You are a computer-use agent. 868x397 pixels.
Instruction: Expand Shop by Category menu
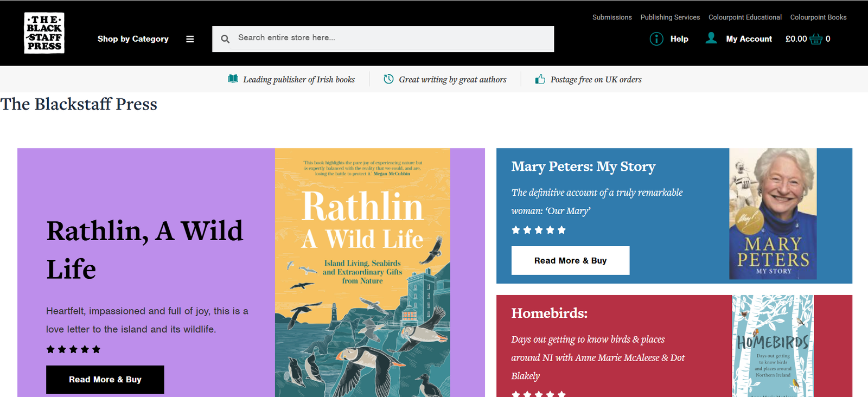133,39
